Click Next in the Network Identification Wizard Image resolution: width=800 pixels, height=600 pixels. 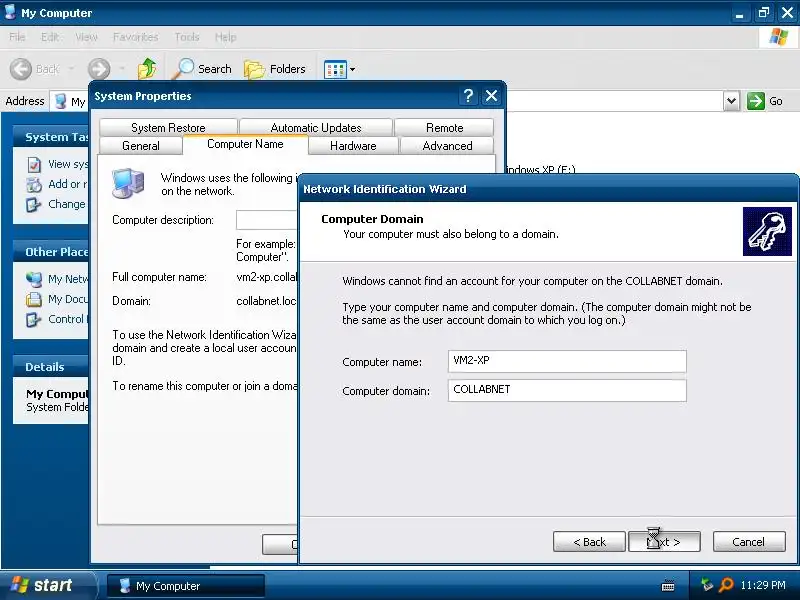pos(664,542)
